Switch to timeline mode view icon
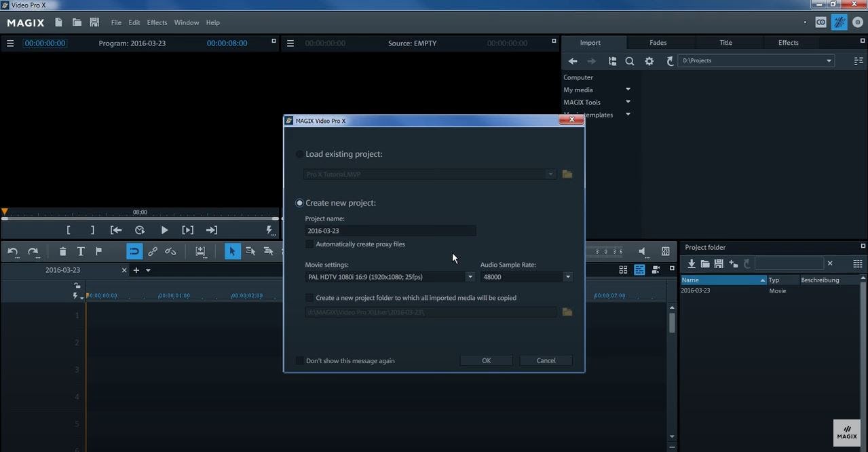This screenshot has height=452, width=868. [x=639, y=269]
